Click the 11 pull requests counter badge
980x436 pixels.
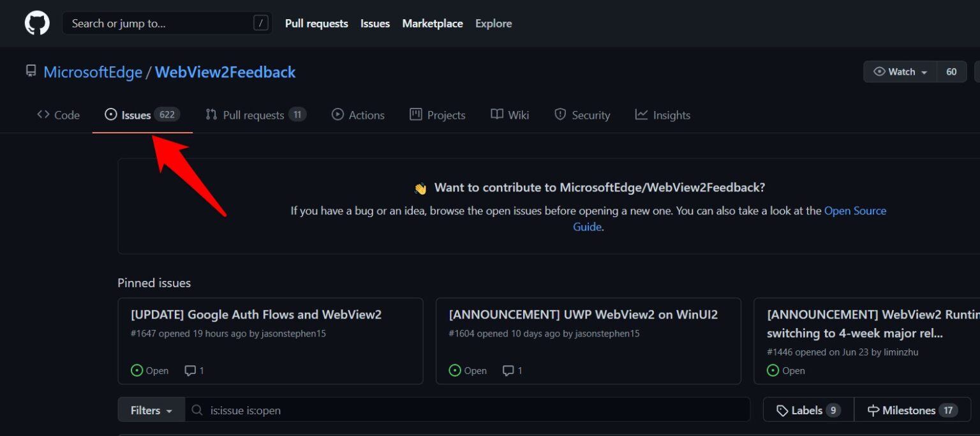pyautogui.click(x=297, y=115)
